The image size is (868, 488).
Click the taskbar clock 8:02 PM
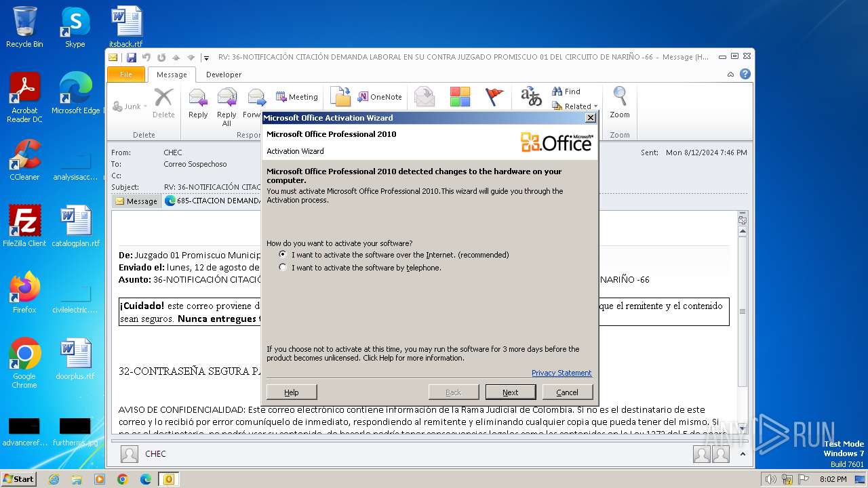tap(833, 479)
